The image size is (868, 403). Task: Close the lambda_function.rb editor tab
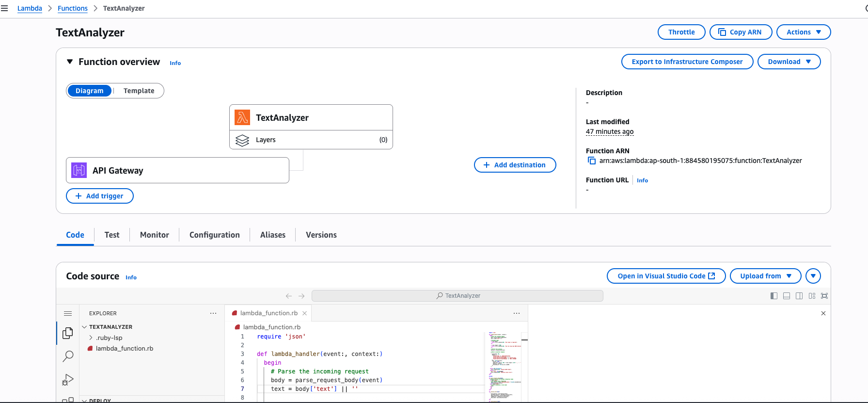(x=304, y=313)
